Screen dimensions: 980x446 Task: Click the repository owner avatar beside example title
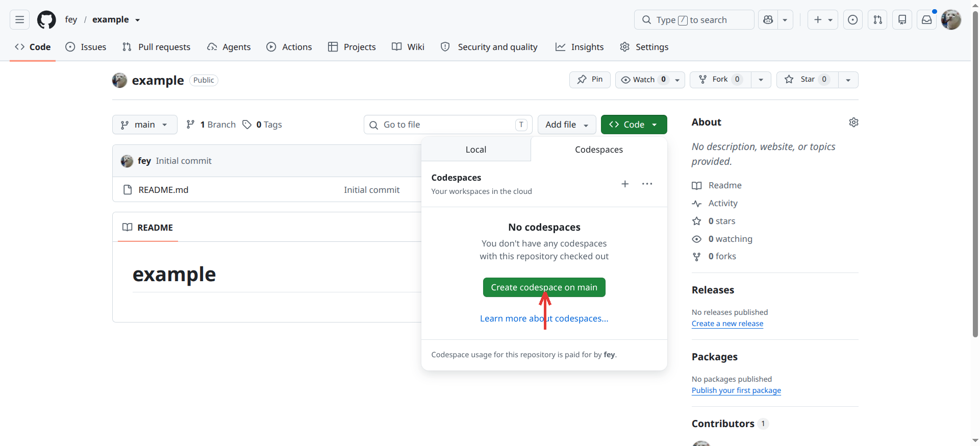[x=119, y=80]
